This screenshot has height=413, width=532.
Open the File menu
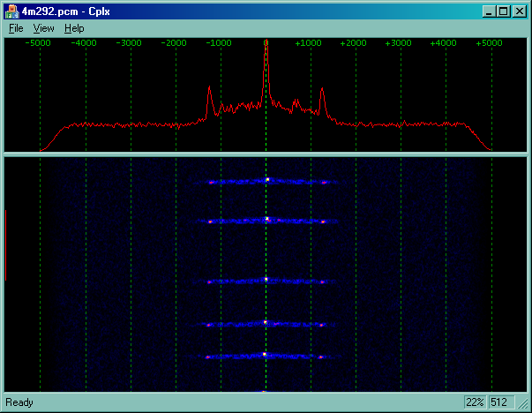point(16,28)
